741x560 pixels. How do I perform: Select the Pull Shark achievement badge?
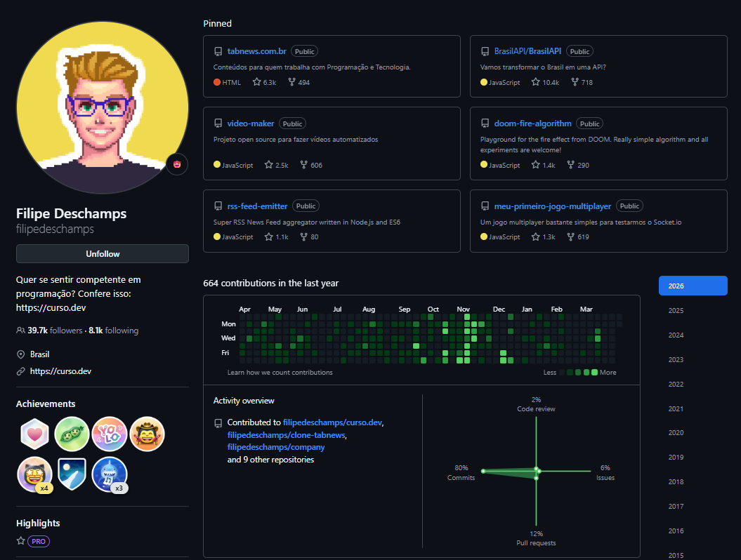coord(110,474)
